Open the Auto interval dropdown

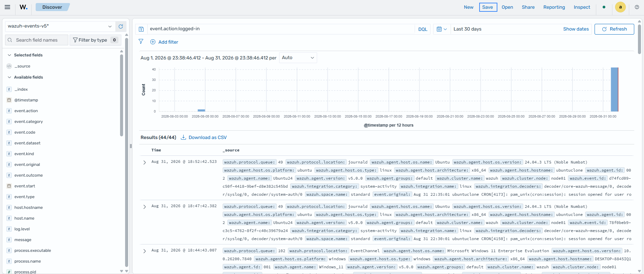click(298, 58)
